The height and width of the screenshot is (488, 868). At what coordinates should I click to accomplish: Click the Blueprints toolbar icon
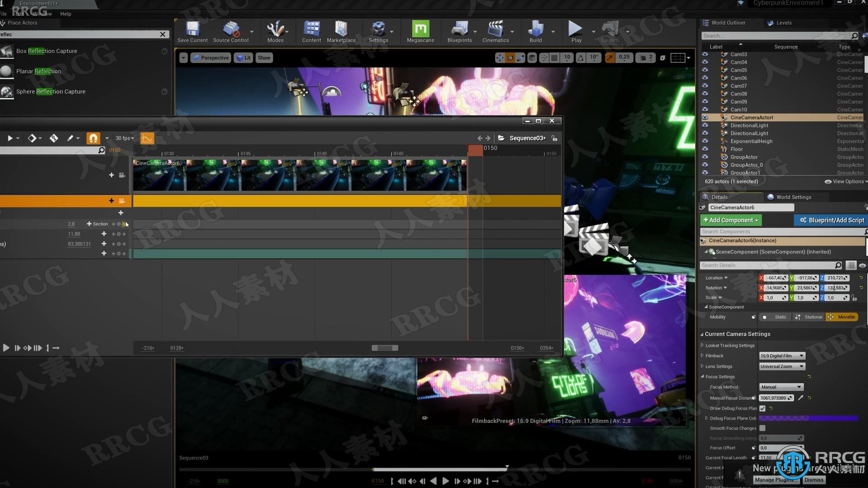[458, 31]
